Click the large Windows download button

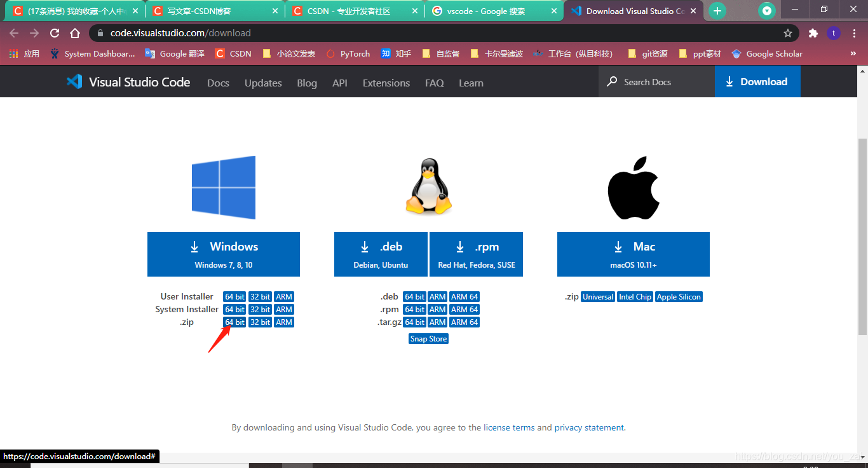[x=224, y=254]
